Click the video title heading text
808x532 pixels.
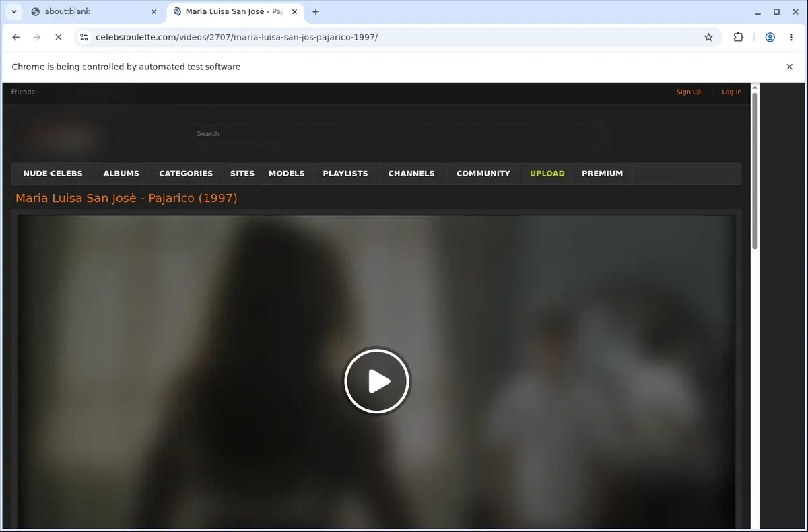tap(127, 198)
